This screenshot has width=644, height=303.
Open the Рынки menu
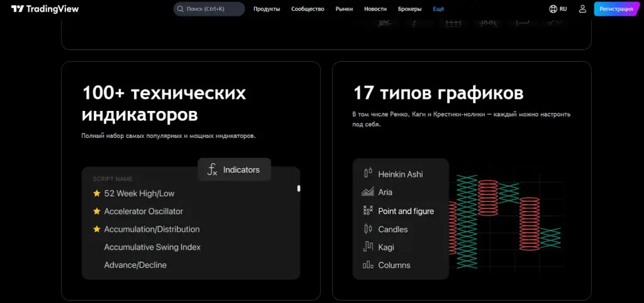click(344, 9)
